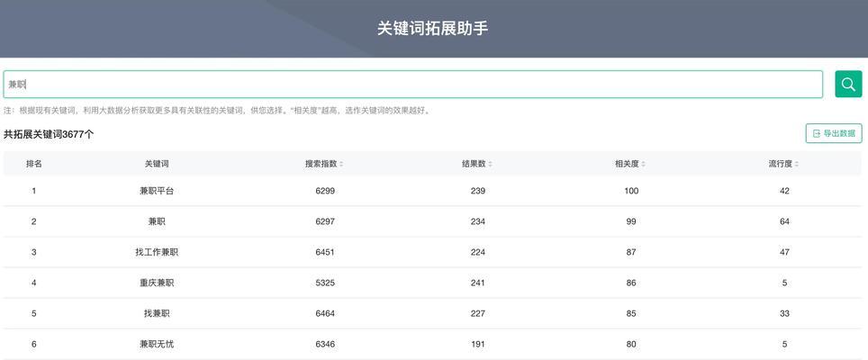Image resolution: width=868 pixels, height=360 pixels.
Task: Click result count 224
Action: click(478, 252)
